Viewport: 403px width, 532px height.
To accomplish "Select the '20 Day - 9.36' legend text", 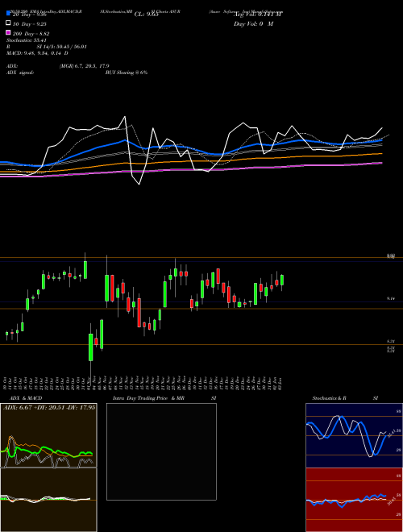I will pyautogui.click(x=30, y=15).
